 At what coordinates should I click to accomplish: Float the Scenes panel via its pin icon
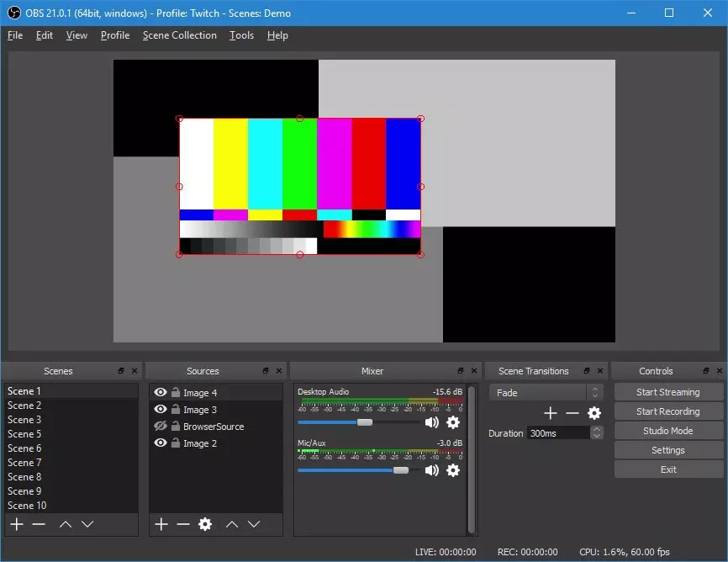coord(120,370)
